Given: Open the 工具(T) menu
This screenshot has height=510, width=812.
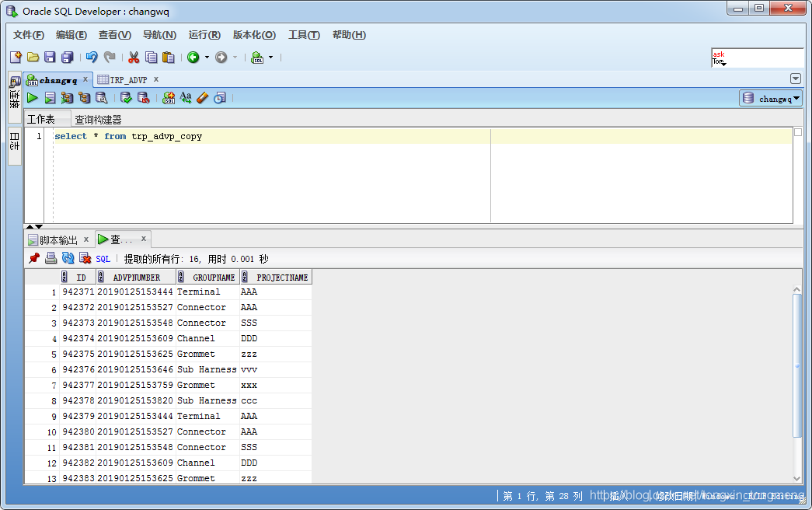Looking at the screenshot, I should [304, 35].
